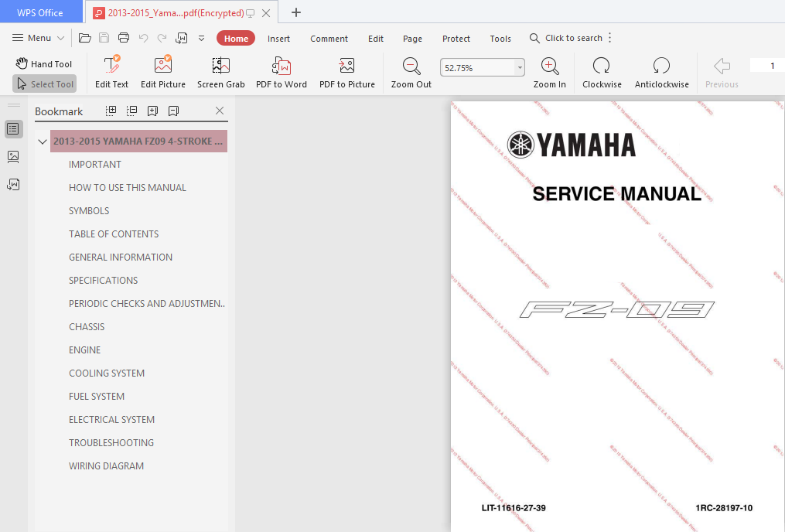Click the Undo arrow icon
The width and height of the screenshot is (785, 532).
[143, 38]
